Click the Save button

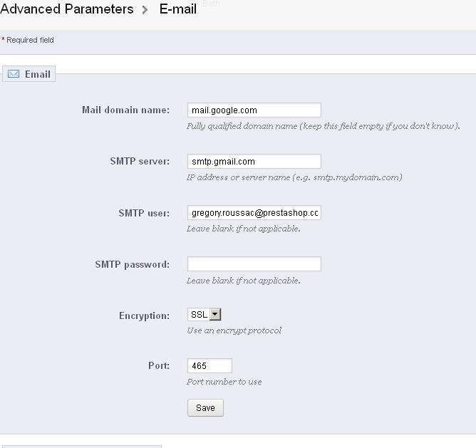[x=205, y=407]
